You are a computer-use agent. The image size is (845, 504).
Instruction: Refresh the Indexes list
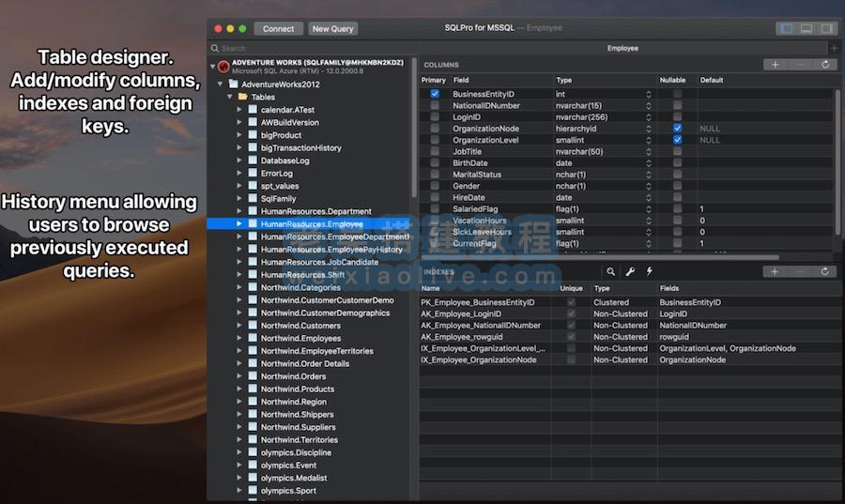click(x=824, y=271)
